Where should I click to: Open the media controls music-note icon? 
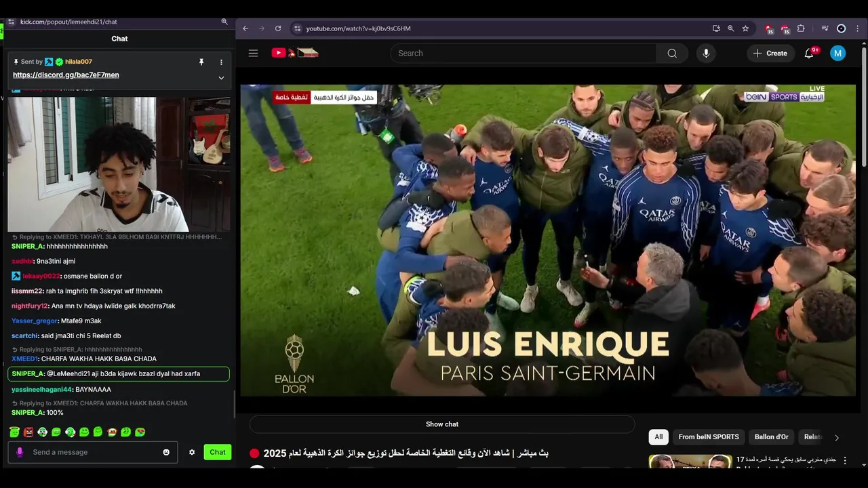[825, 28]
